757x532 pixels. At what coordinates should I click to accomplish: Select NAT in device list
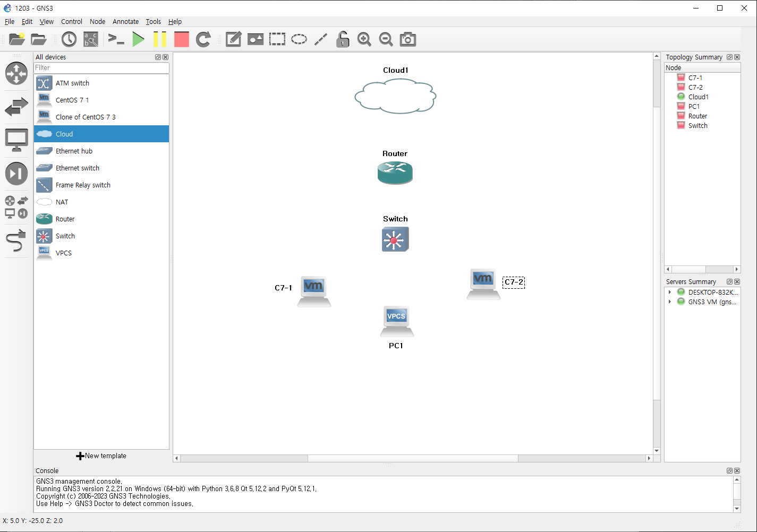pyautogui.click(x=101, y=202)
